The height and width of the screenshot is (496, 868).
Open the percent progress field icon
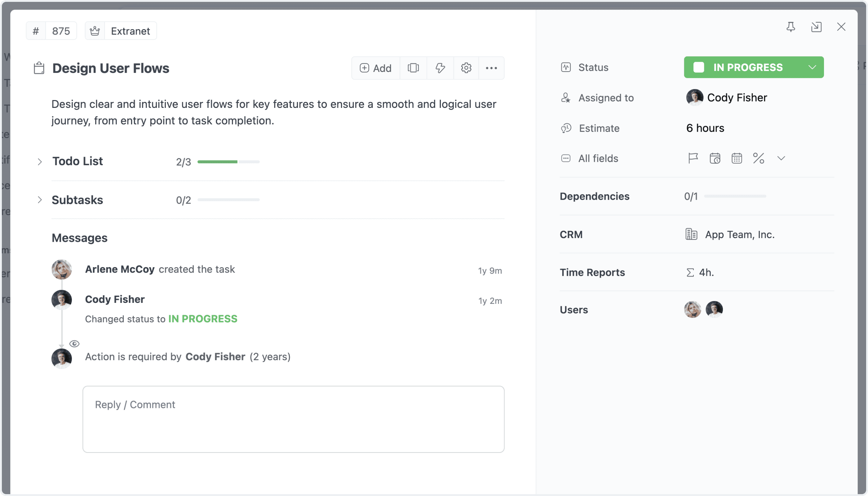pos(758,158)
